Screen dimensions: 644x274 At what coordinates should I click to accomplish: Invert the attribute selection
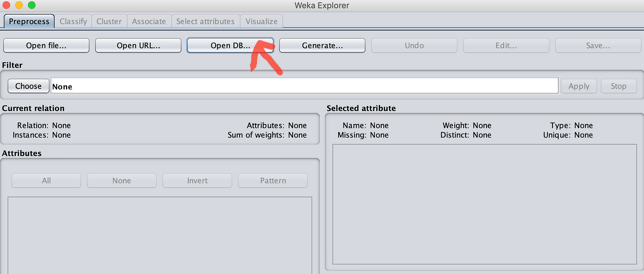[197, 181]
